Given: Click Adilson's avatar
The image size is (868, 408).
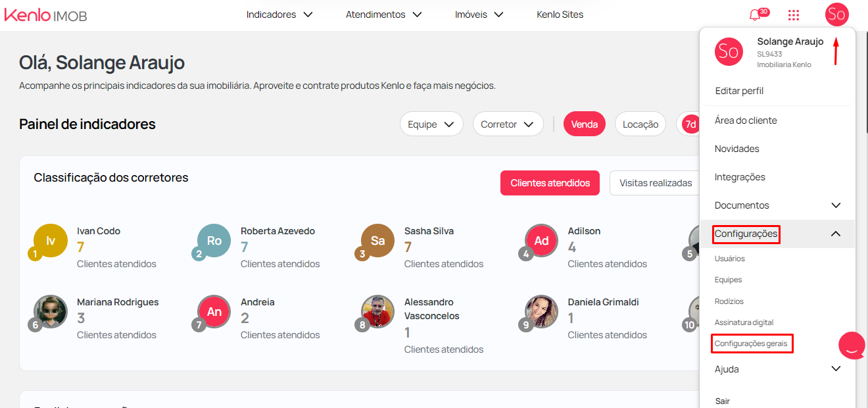Looking at the screenshot, I should [542, 241].
